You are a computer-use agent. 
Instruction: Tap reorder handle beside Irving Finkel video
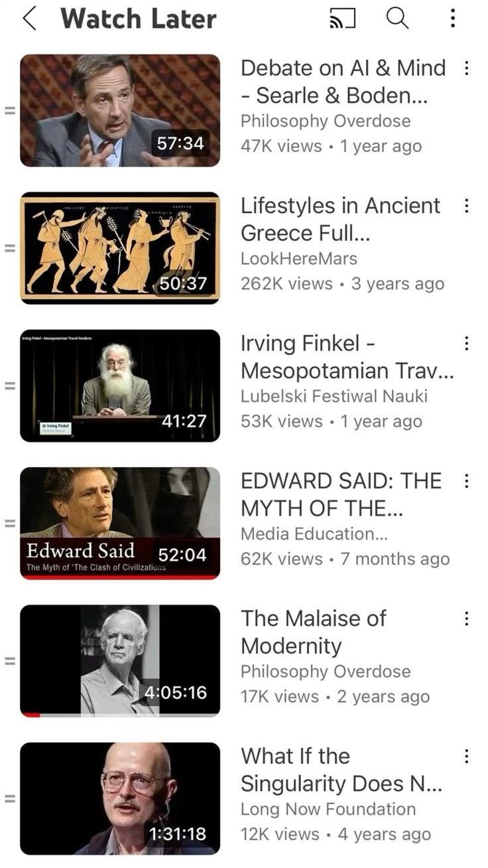tap(9, 386)
